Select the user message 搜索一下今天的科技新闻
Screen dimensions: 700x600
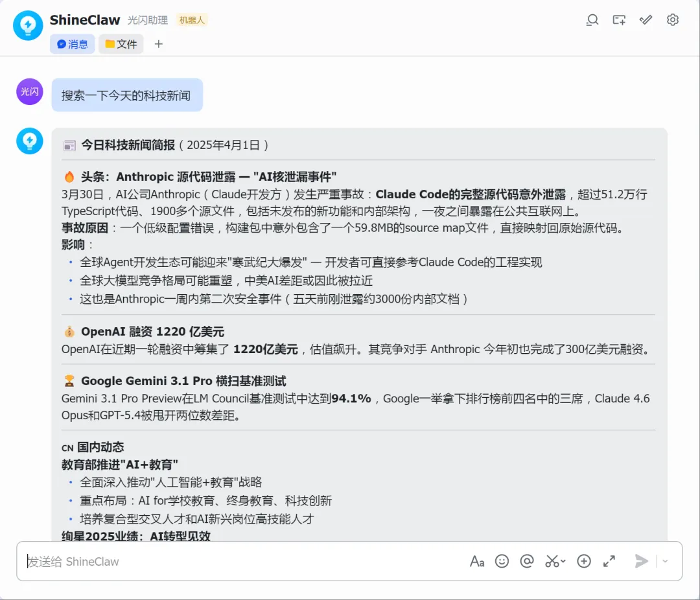coord(127,95)
